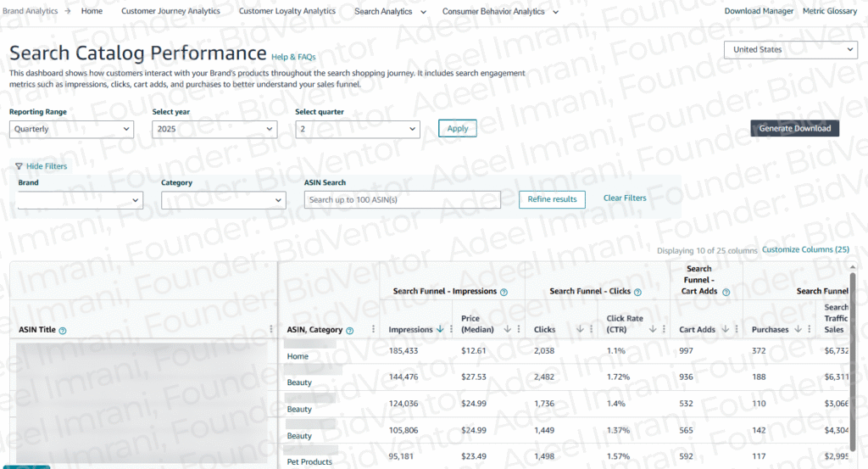Show info for Search Funnel - Cart Adds
Viewport: 868px width, 469px height.
pyautogui.click(x=726, y=293)
